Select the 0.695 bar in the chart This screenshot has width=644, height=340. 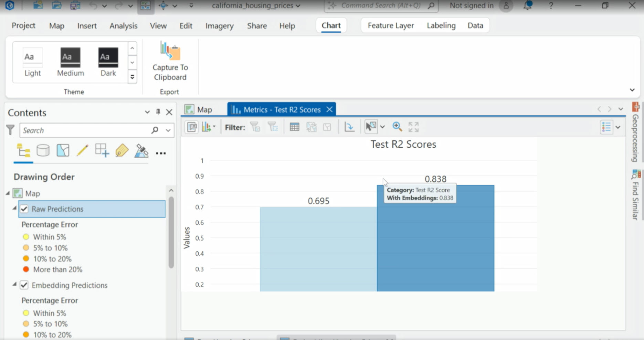tap(318, 249)
